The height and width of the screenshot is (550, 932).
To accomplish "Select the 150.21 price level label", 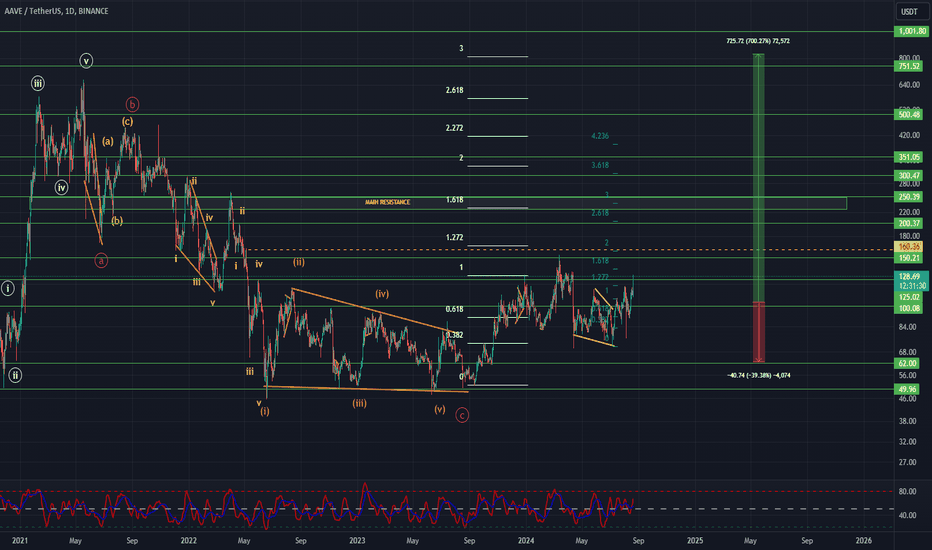I will [x=909, y=257].
